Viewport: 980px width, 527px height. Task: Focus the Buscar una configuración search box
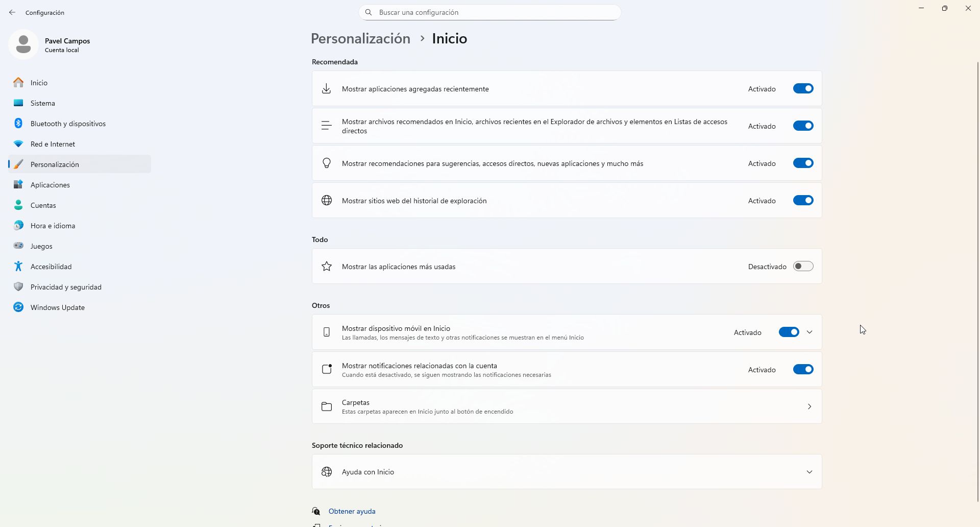tap(490, 12)
